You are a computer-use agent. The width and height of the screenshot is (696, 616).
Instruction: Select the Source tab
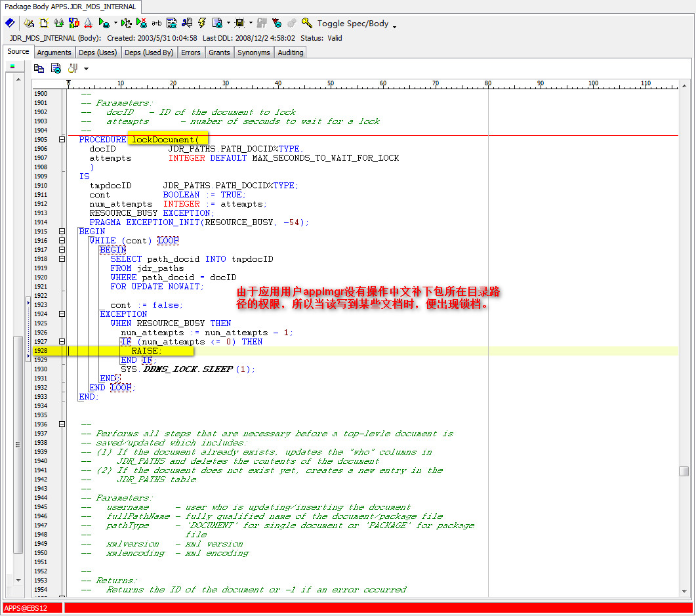[18, 51]
